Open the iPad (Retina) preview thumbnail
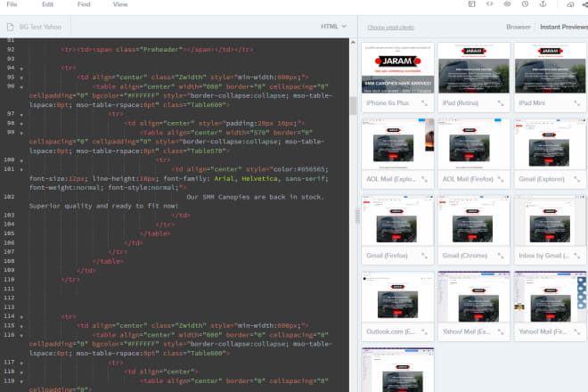Screen dimensions: 588x392 click(474, 68)
